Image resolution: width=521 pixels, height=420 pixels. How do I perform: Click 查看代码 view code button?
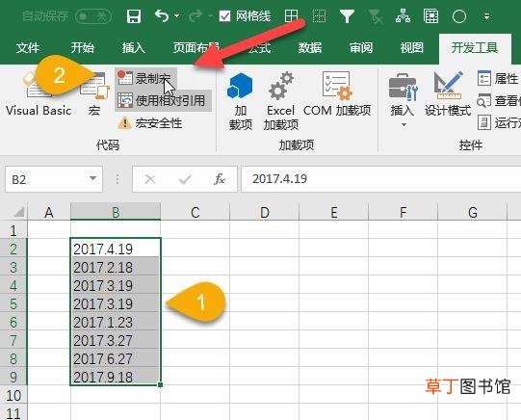(x=499, y=101)
